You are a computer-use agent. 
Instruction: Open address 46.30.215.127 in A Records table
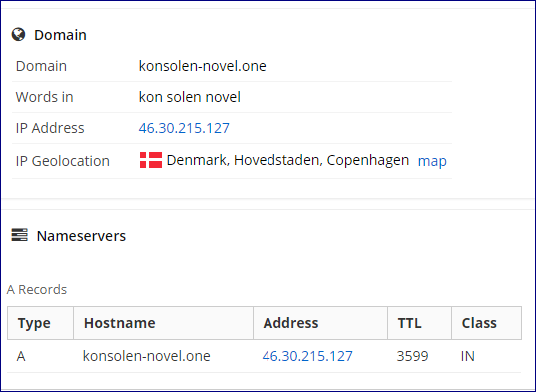307,356
